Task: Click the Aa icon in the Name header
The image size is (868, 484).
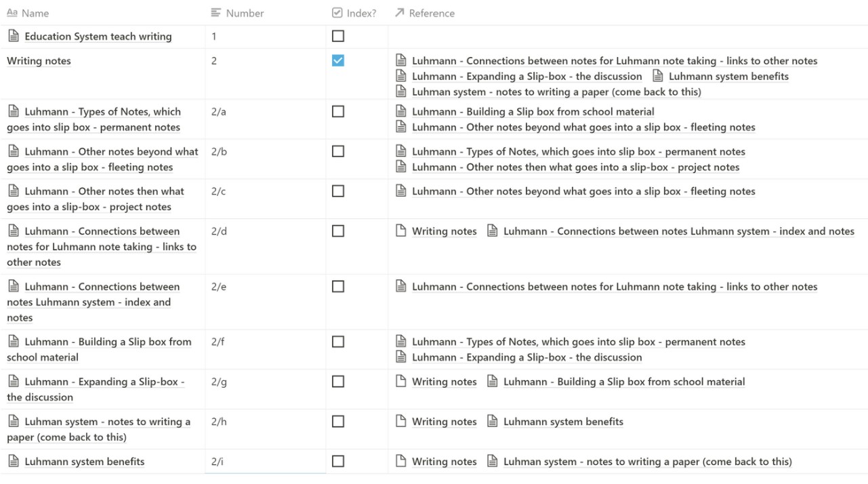Action: [x=12, y=13]
